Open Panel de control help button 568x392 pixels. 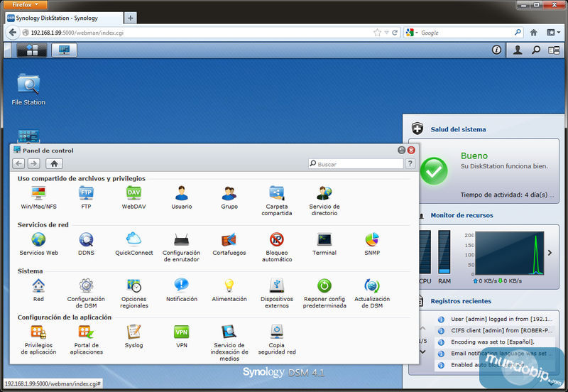tap(410, 164)
